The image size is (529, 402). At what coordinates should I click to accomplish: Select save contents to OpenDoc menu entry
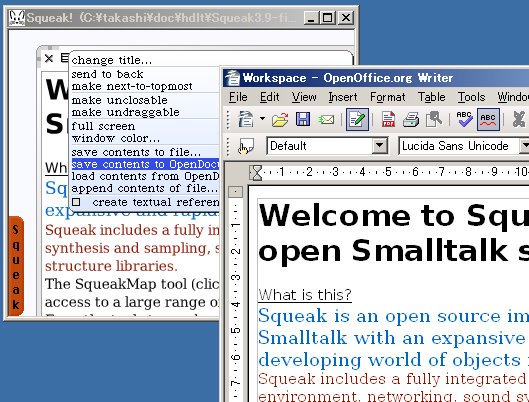tap(145, 164)
